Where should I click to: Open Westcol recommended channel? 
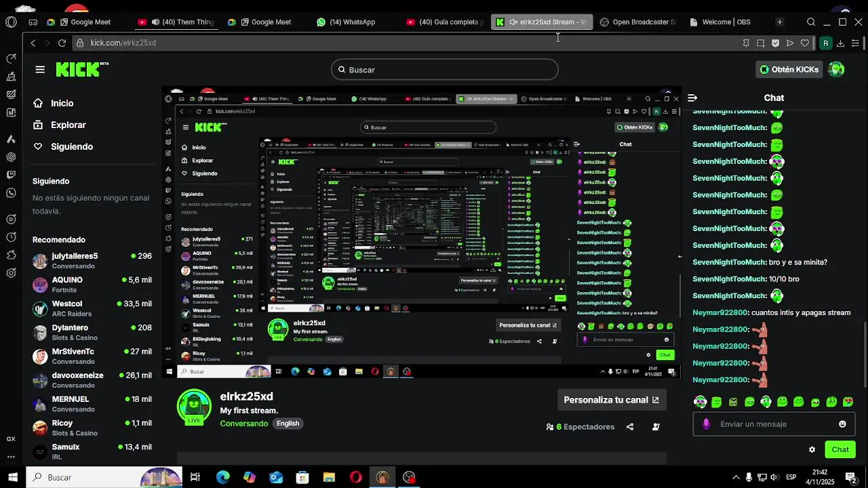(92, 308)
